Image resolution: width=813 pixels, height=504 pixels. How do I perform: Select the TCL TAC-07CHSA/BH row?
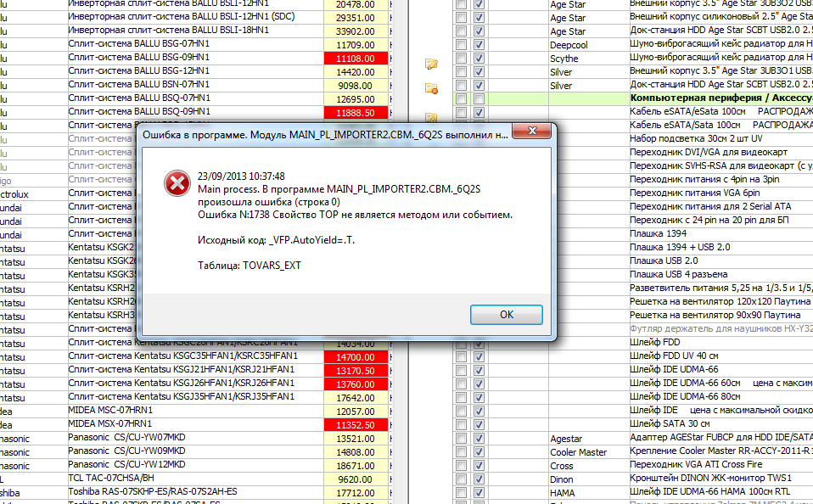pos(195,479)
